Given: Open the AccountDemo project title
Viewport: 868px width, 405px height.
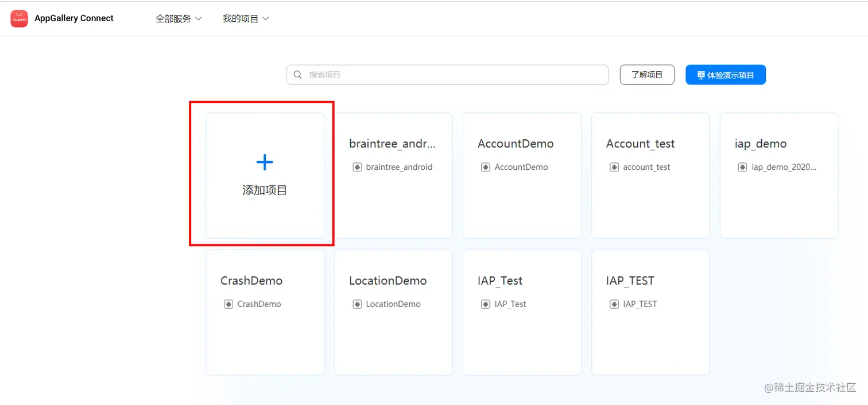Looking at the screenshot, I should (x=516, y=143).
